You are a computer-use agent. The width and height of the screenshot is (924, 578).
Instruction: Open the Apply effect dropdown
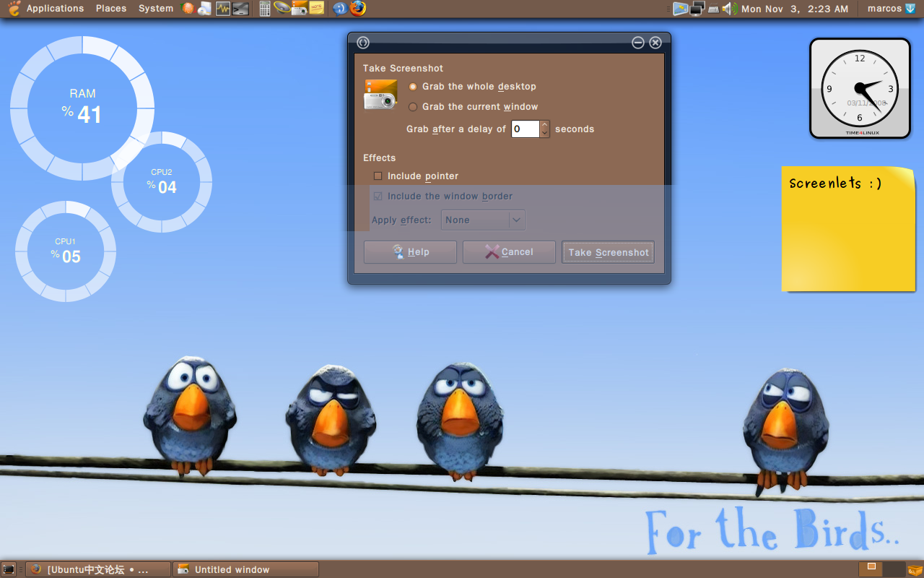click(483, 220)
